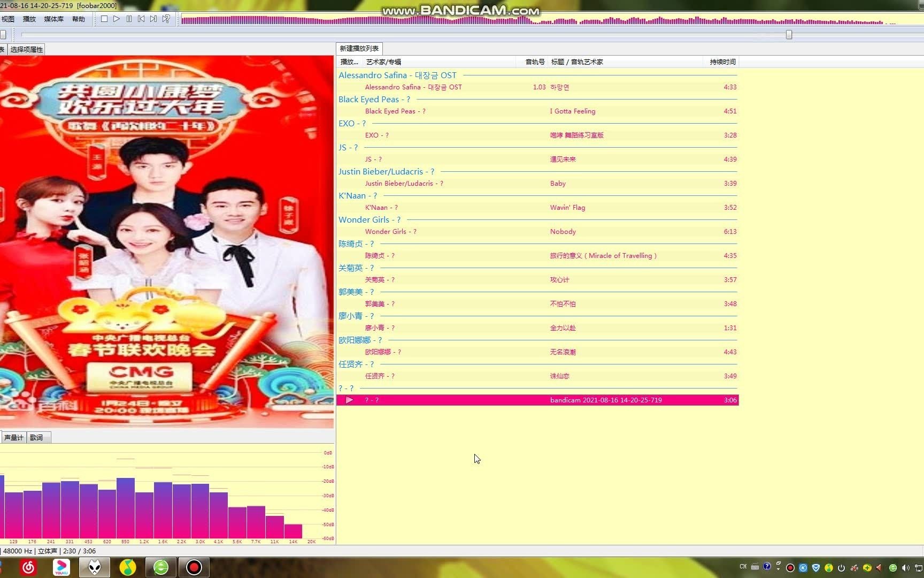Stop playback with the Stop button
Image resolution: width=924 pixels, height=578 pixels.
point(104,19)
